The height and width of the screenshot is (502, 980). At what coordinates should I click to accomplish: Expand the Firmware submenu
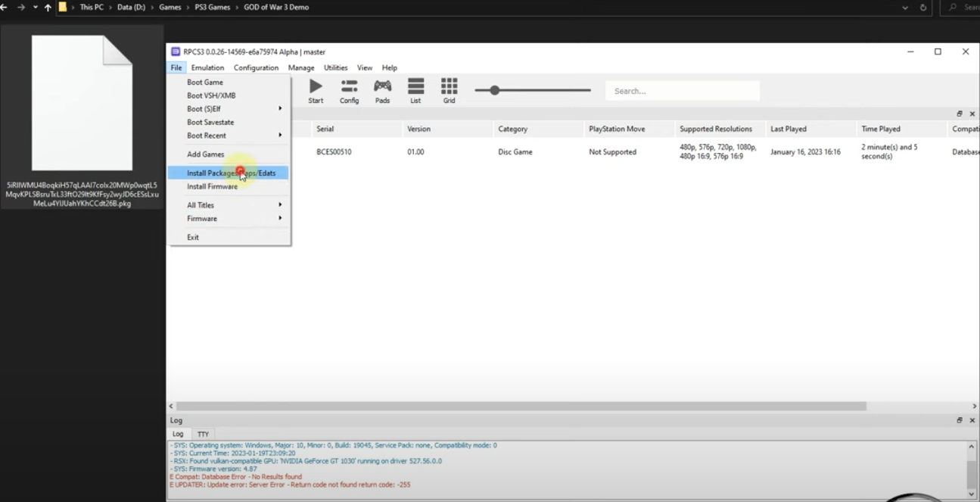click(x=280, y=219)
